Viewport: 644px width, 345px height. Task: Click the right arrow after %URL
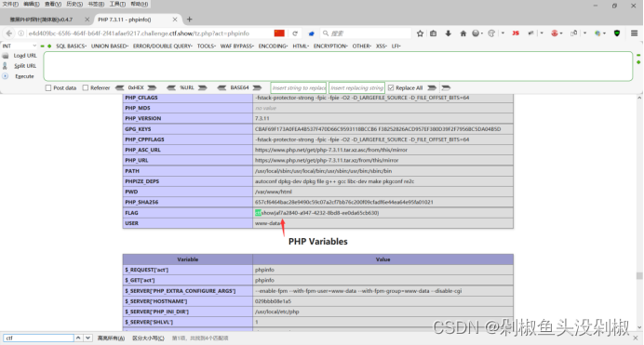click(x=202, y=87)
